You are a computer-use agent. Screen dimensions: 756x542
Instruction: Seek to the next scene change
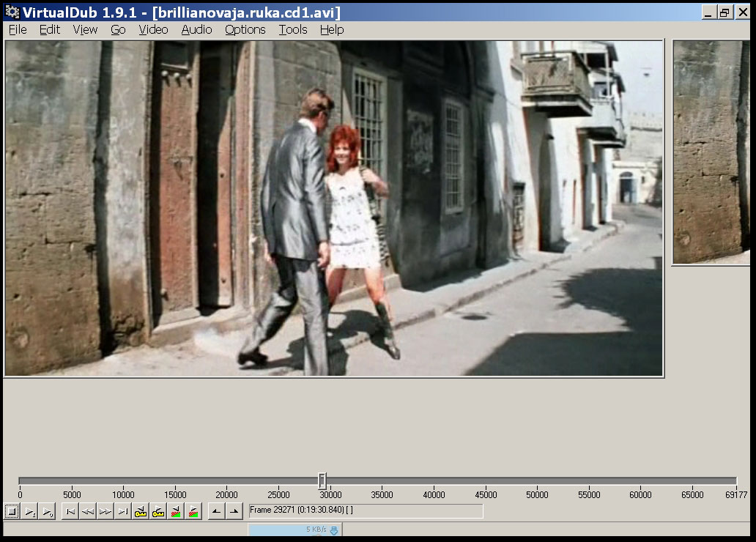click(193, 511)
